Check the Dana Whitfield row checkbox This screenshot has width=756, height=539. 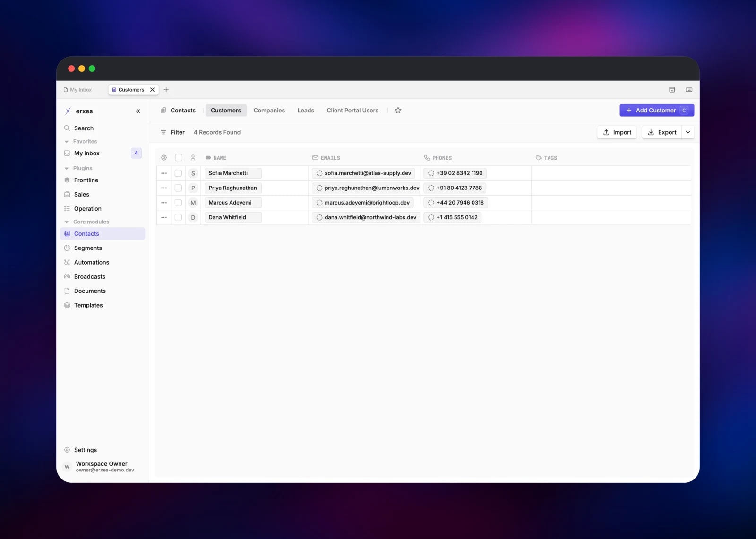click(178, 217)
